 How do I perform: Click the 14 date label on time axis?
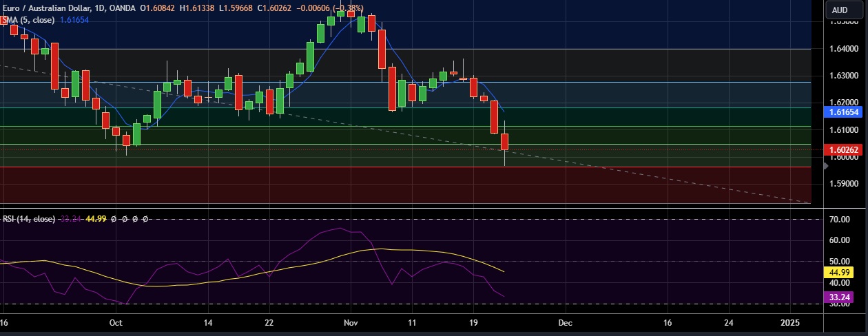click(207, 322)
